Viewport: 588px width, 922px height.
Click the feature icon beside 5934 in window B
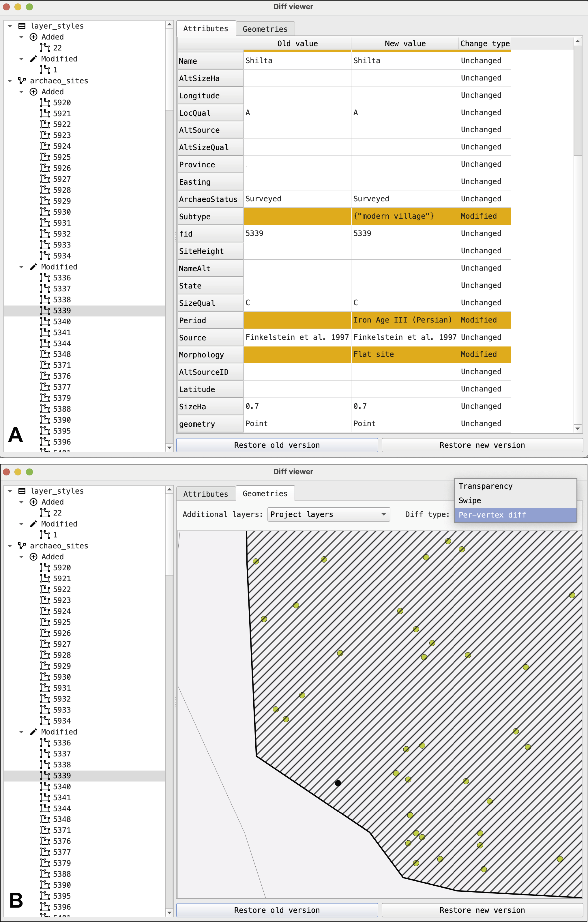coord(45,721)
